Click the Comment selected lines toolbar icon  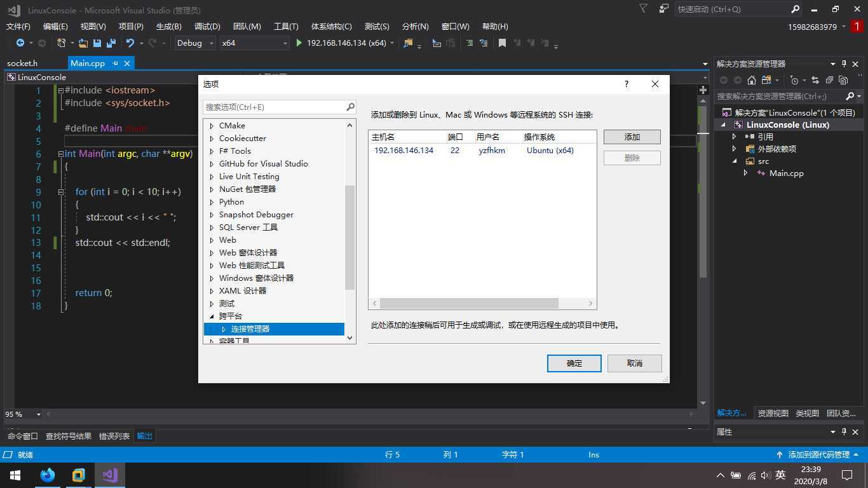[x=470, y=43]
